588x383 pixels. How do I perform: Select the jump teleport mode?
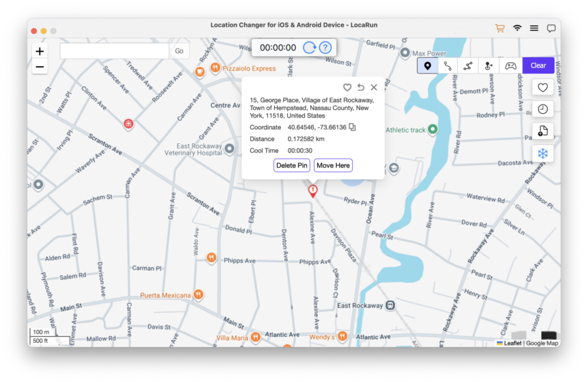[x=489, y=66]
